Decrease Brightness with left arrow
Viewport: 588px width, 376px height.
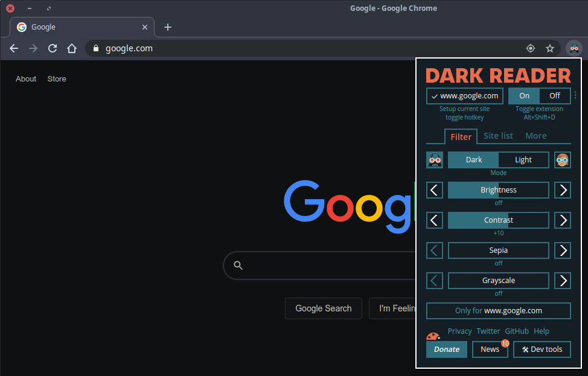435,190
